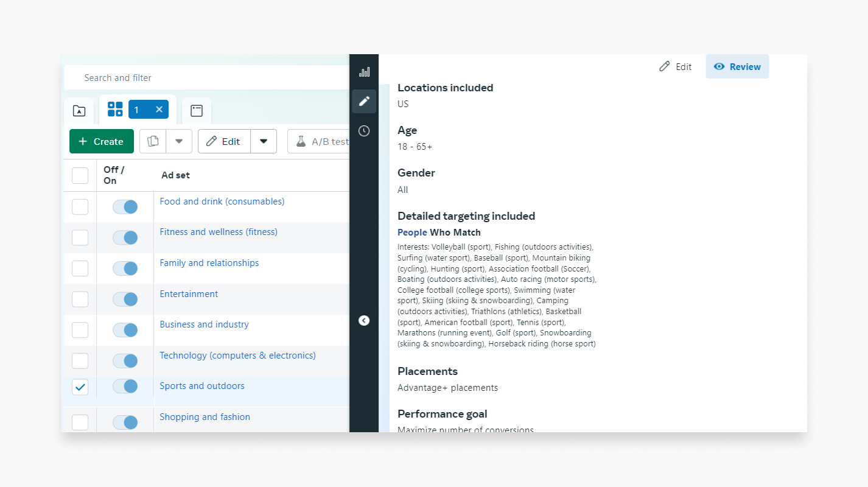The image size is (868, 487).
Task: Open the Fitness and wellness ad set link
Action: click(219, 232)
